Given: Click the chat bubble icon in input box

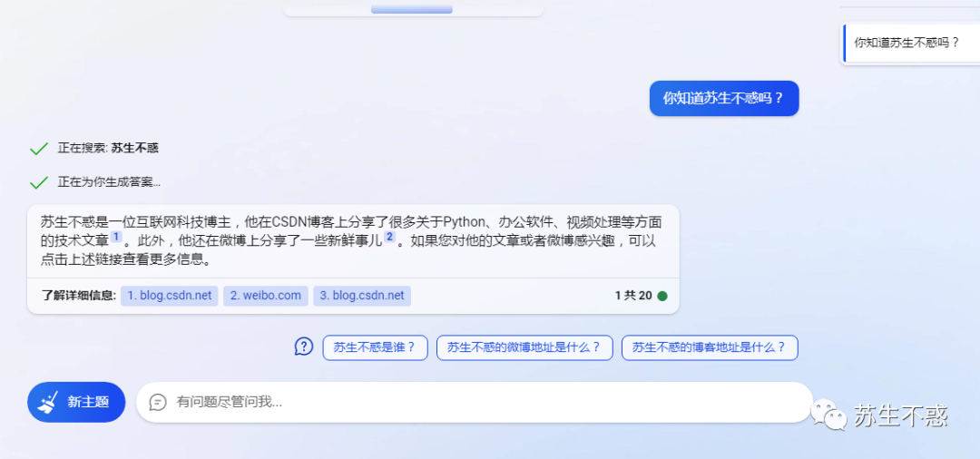Looking at the screenshot, I should [x=158, y=402].
